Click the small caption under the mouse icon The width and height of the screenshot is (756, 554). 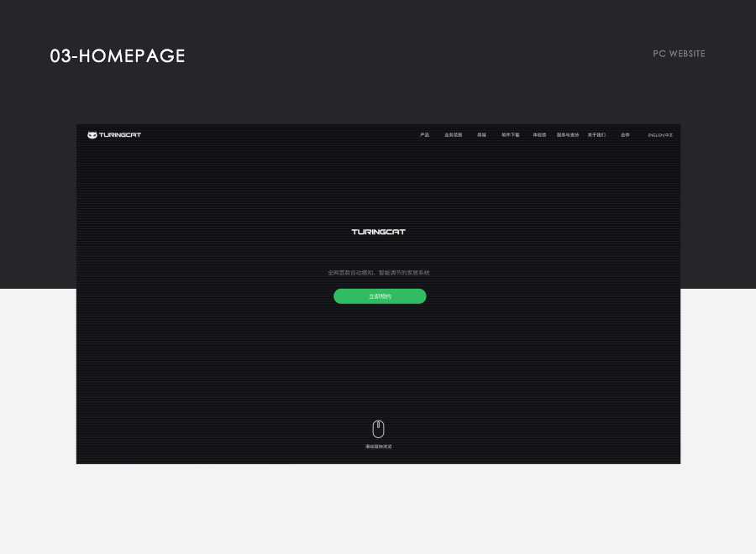click(x=379, y=447)
